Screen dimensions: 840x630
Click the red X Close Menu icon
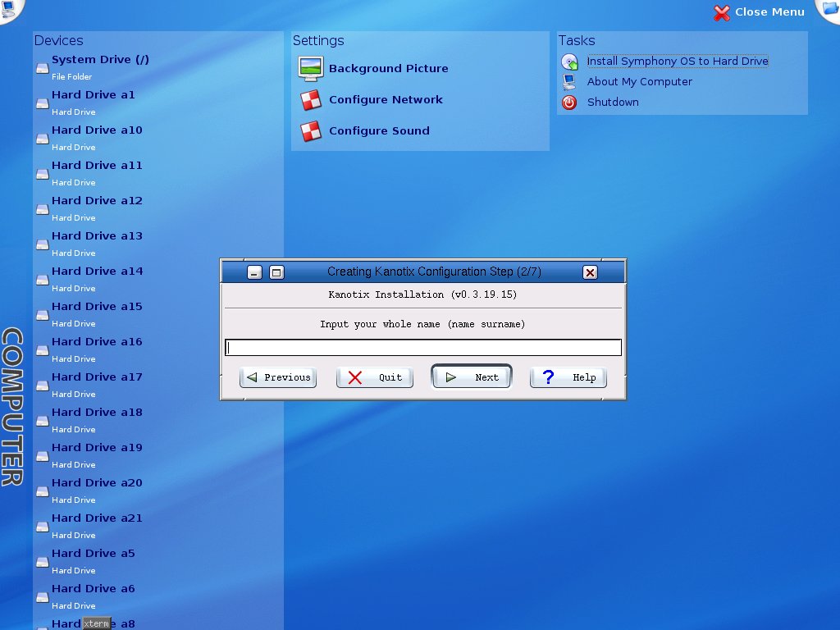coord(722,13)
